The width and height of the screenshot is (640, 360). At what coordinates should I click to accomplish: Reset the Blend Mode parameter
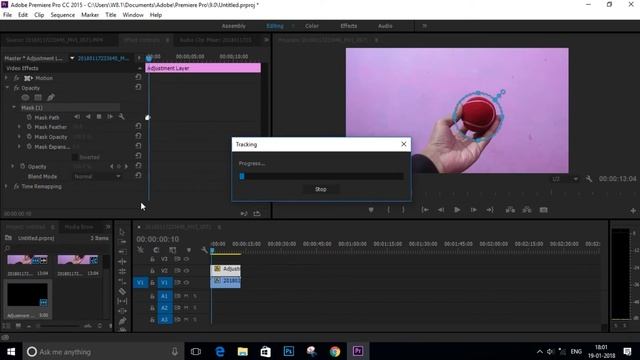pyautogui.click(x=138, y=176)
